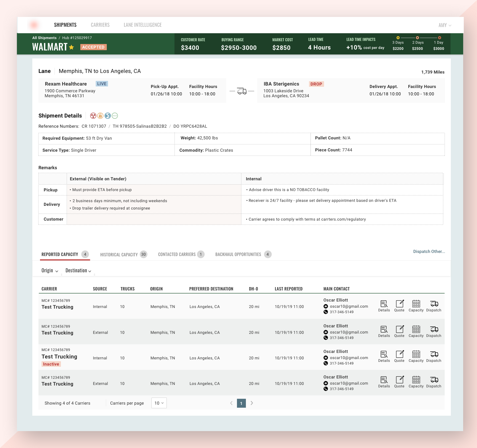
Task: Click the yellow star next to WALMART
Action: pos(71,47)
